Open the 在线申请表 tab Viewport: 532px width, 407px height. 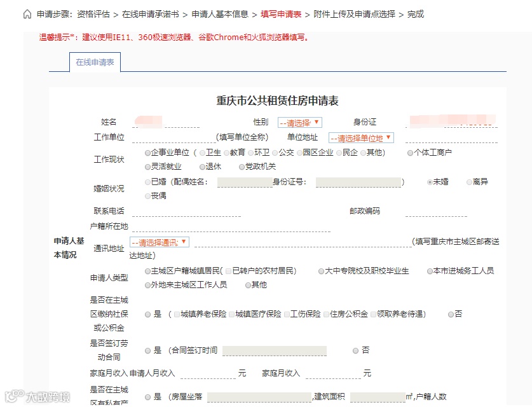coord(95,62)
